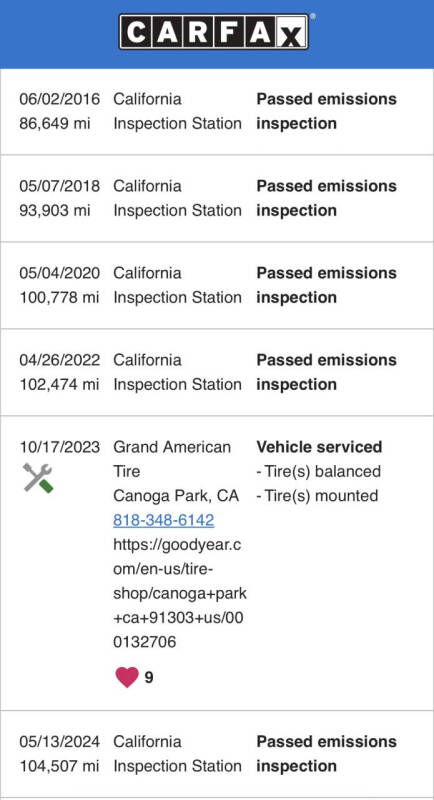This screenshot has width=434, height=800.
Task: Click the Tire(s) balanced service item
Action: (x=319, y=471)
